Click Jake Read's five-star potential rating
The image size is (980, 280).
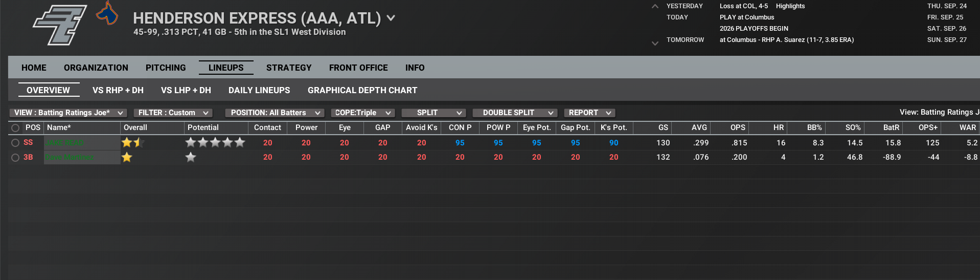(215, 143)
